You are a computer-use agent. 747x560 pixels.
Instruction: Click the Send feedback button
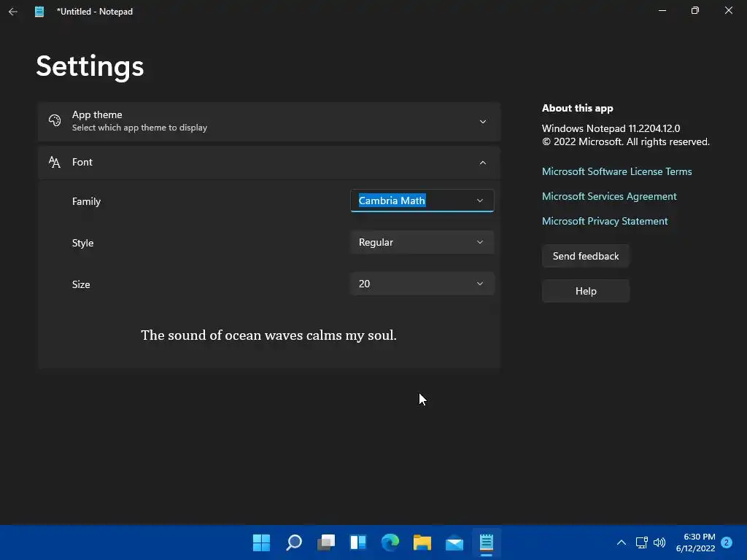tap(586, 256)
